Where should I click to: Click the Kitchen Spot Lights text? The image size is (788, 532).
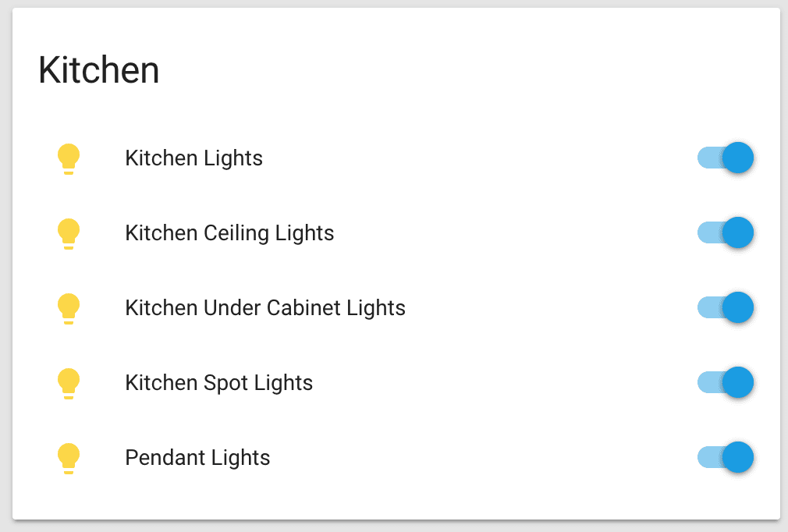pos(218,383)
